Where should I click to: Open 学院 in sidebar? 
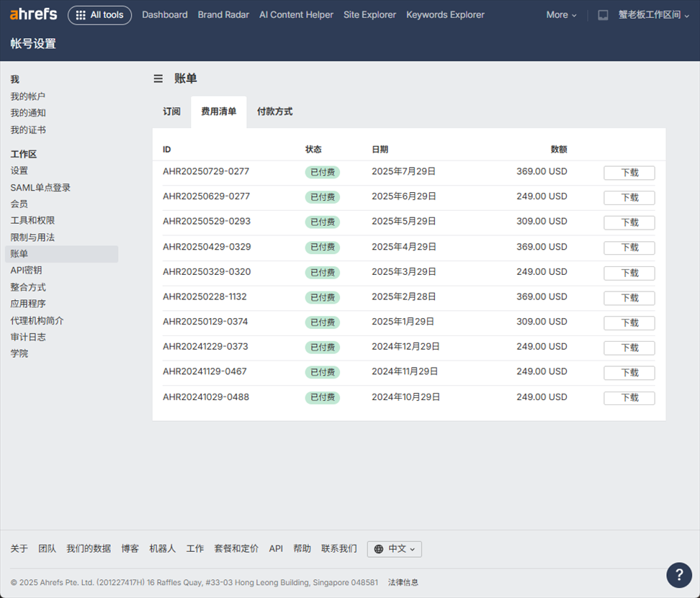[19, 353]
